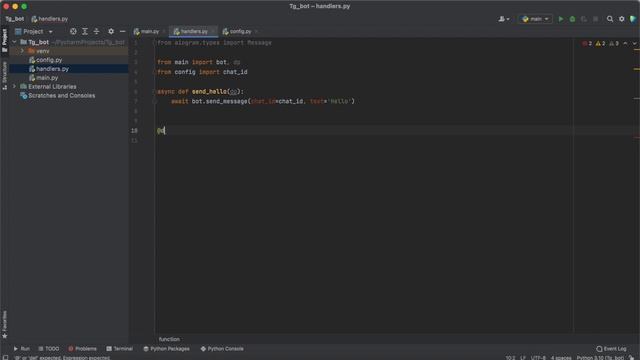Toggle tool window bars icon in status bar corner
This screenshot has height=360, width=640.
coord(5,358)
